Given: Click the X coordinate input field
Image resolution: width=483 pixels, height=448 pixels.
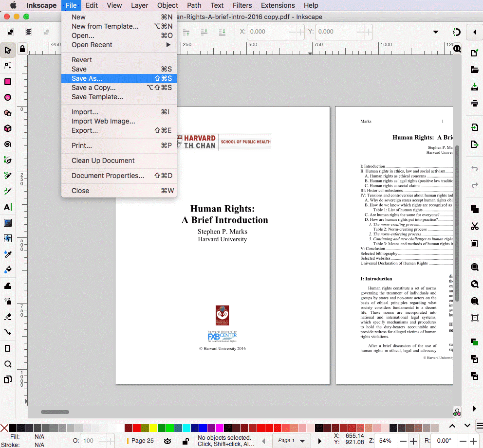Looking at the screenshot, I should point(268,32).
